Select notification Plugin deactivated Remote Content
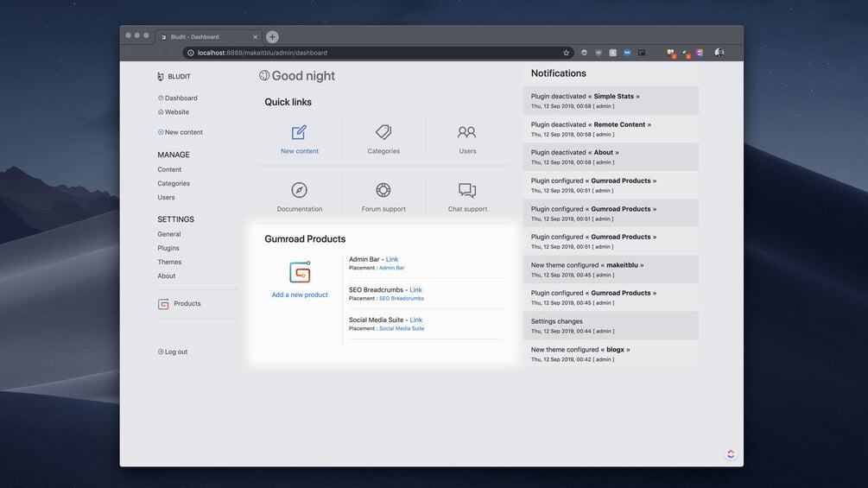The image size is (868, 488). (x=611, y=129)
